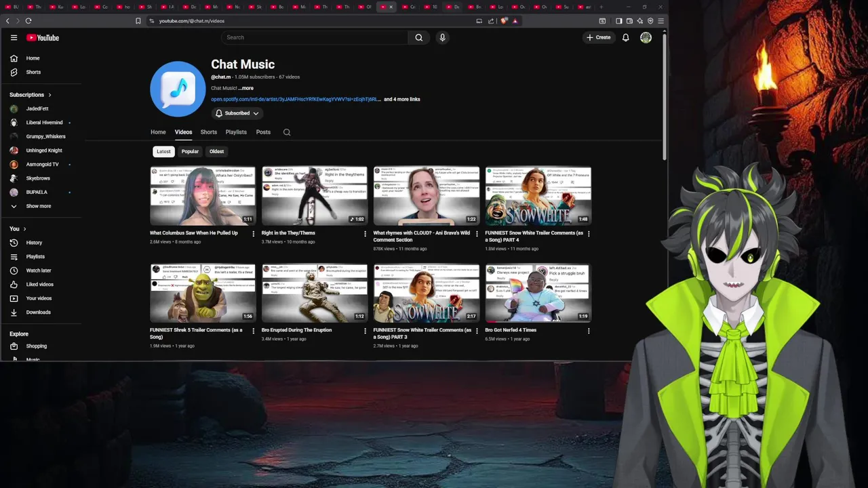
Task: Open options menu for Right in the They/Thems
Action: 365,234
